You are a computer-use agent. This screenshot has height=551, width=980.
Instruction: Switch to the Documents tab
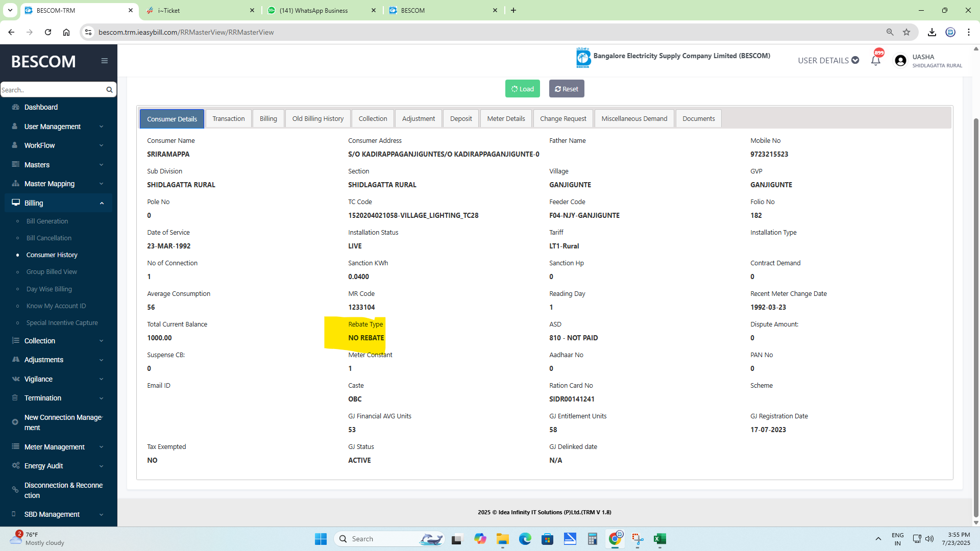point(699,118)
